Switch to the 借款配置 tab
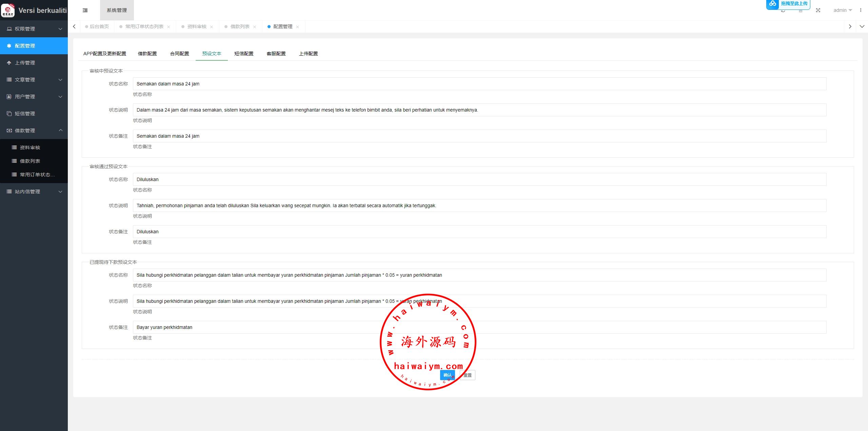The width and height of the screenshot is (868, 431). click(147, 54)
